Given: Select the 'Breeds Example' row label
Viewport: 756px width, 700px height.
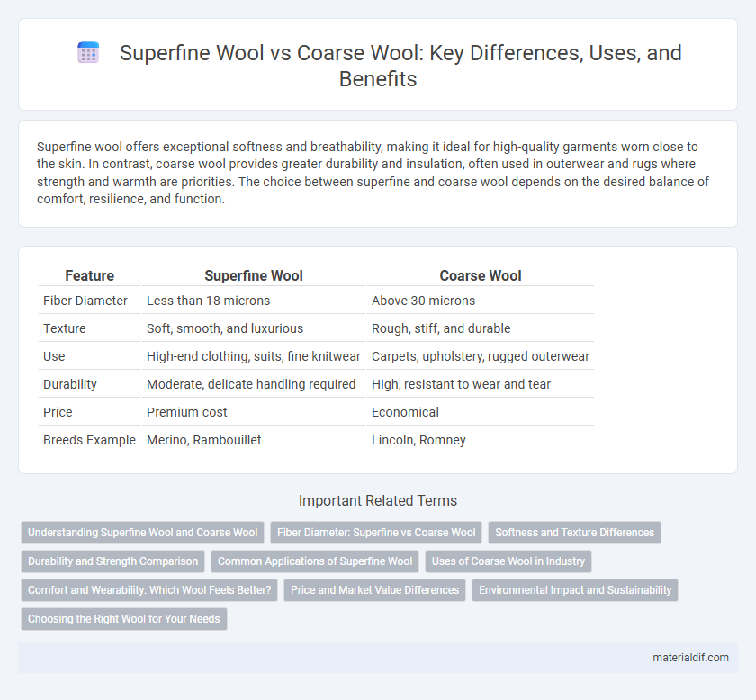Looking at the screenshot, I should [x=90, y=441].
